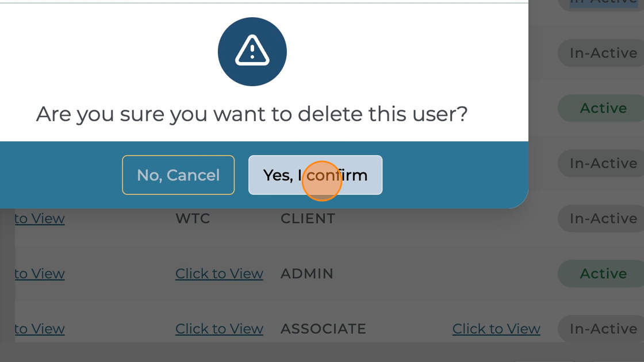Click the WTC label in the user table
The width and height of the screenshot is (644, 362).
pos(192,218)
